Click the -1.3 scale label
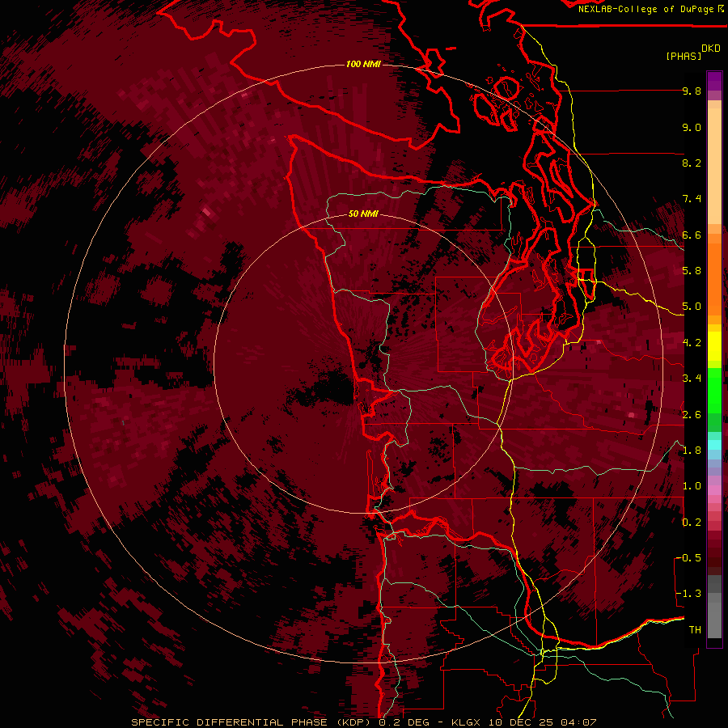The image size is (728, 728). (x=688, y=594)
